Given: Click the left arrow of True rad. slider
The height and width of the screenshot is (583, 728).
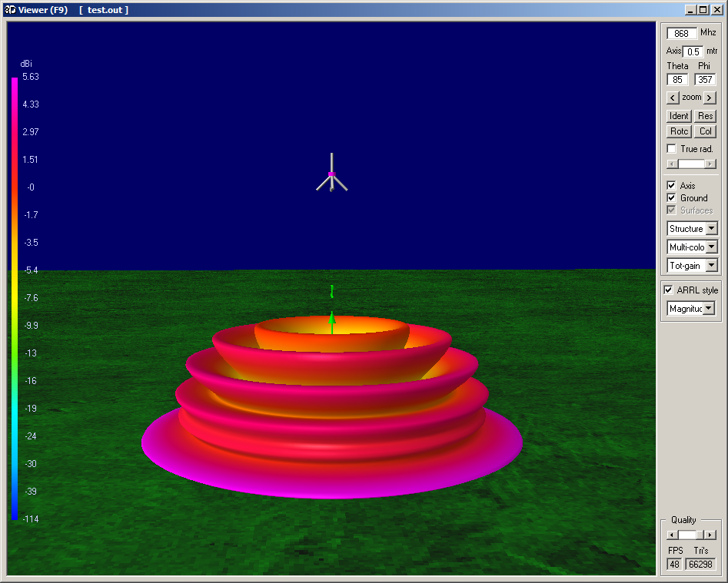Looking at the screenshot, I should point(671,164).
